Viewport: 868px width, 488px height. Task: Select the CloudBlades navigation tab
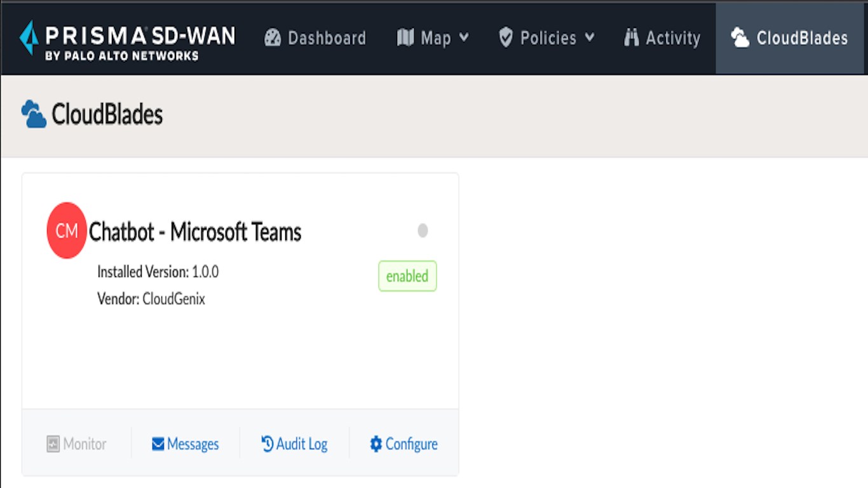coord(790,38)
